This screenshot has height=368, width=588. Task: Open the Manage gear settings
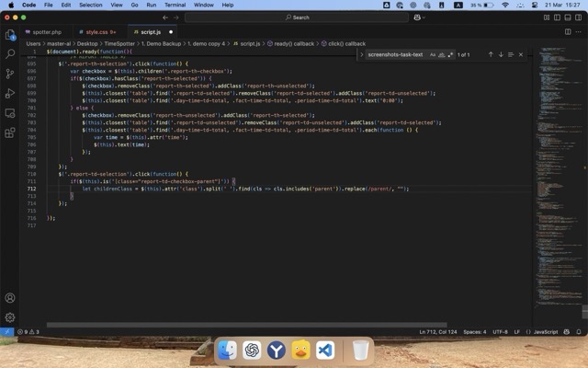pyautogui.click(x=10, y=317)
